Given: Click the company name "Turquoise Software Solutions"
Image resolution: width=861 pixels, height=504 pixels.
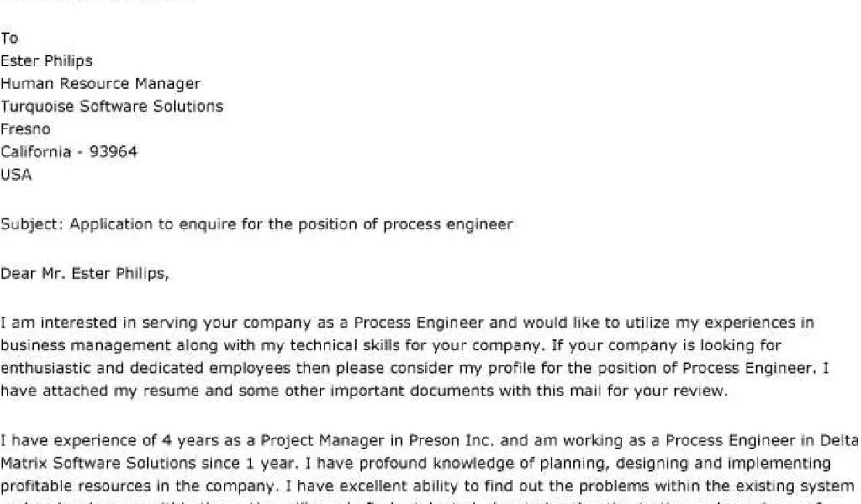Looking at the screenshot, I should [112, 107].
